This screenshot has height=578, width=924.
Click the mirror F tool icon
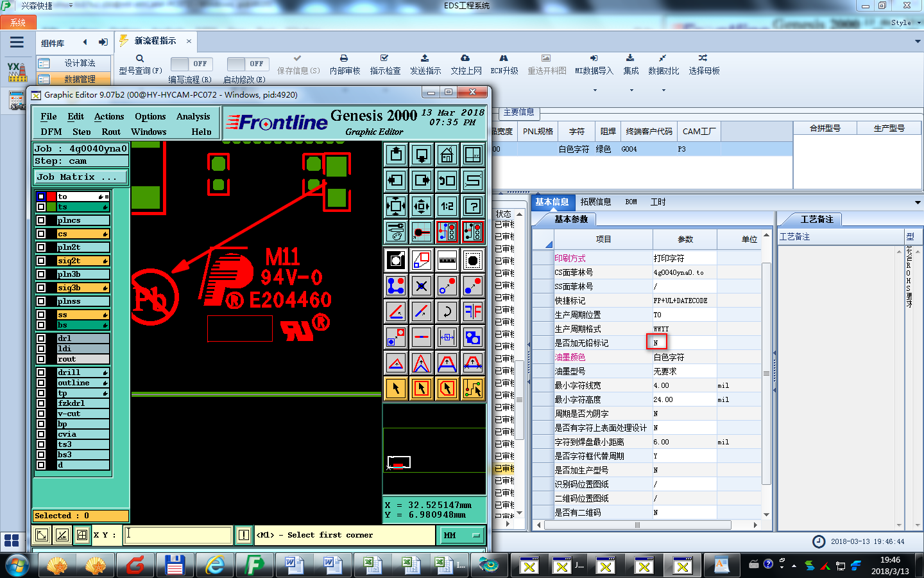[473, 311]
